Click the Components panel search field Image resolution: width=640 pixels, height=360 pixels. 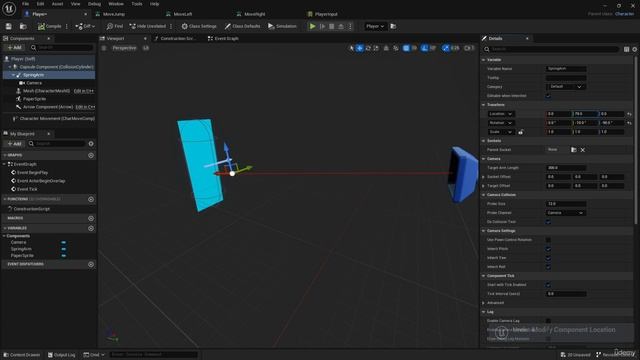tap(62, 48)
